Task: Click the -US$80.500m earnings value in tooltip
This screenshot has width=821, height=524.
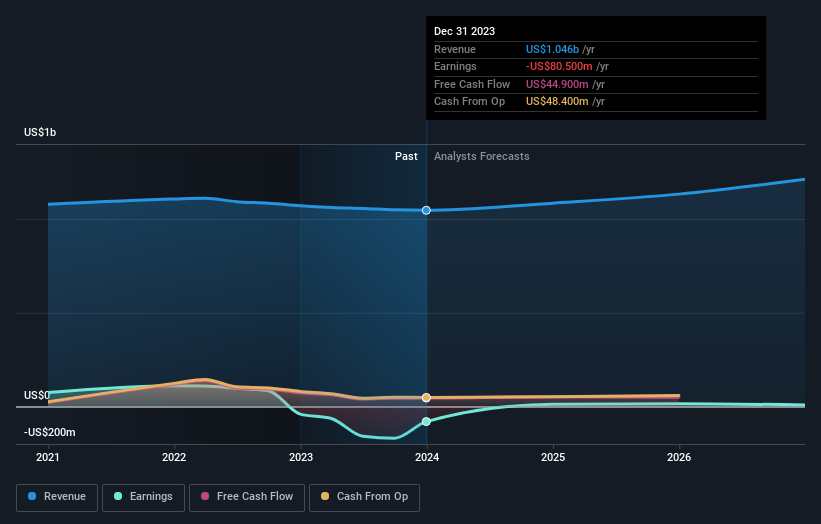Action: (x=559, y=66)
